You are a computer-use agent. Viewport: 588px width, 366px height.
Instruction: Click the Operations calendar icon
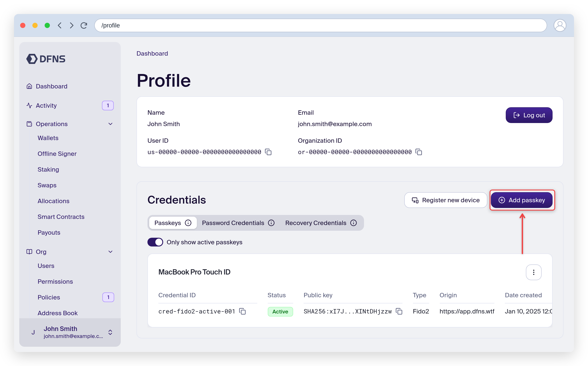29,124
